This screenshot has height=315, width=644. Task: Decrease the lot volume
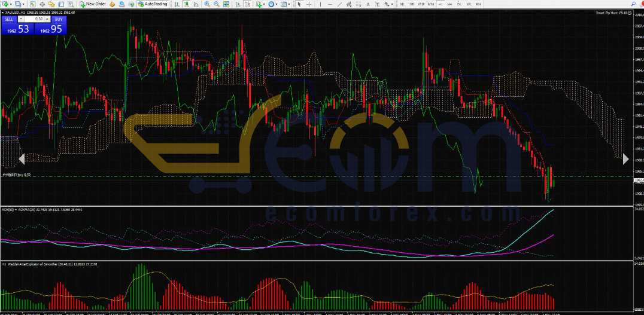[21, 19]
